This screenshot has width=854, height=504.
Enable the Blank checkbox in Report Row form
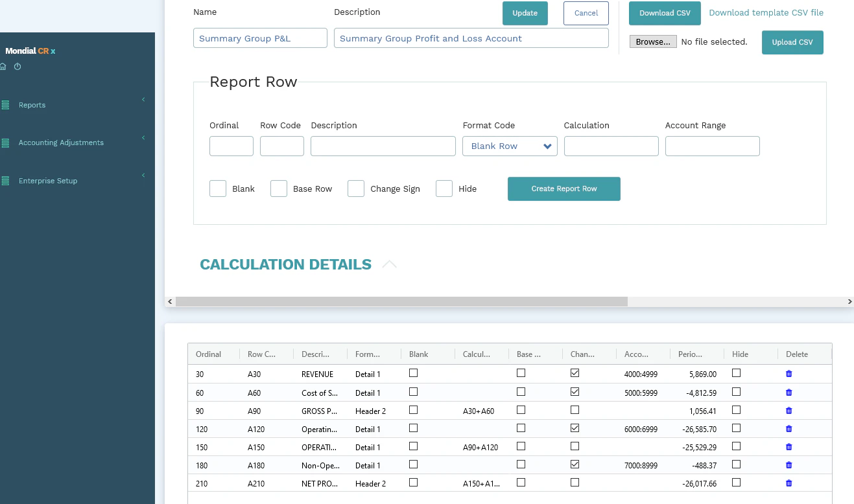(x=218, y=188)
